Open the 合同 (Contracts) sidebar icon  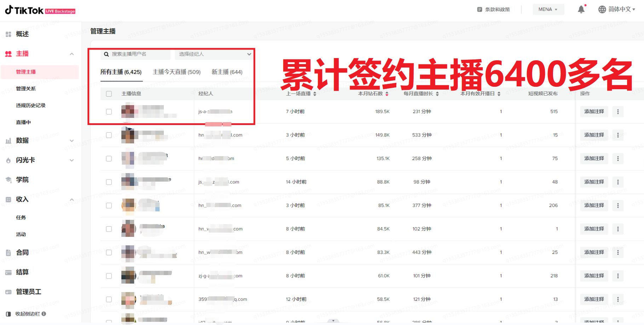22,252
